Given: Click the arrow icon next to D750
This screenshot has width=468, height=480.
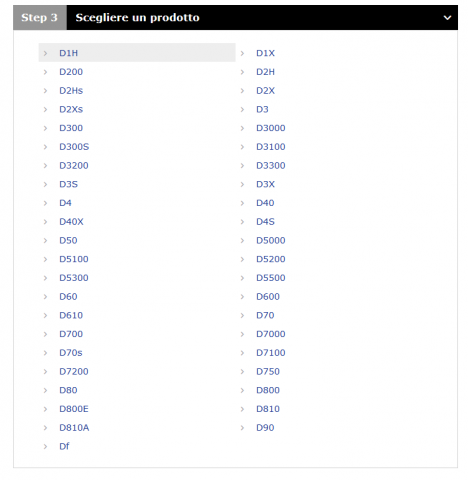Looking at the screenshot, I should pos(242,371).
